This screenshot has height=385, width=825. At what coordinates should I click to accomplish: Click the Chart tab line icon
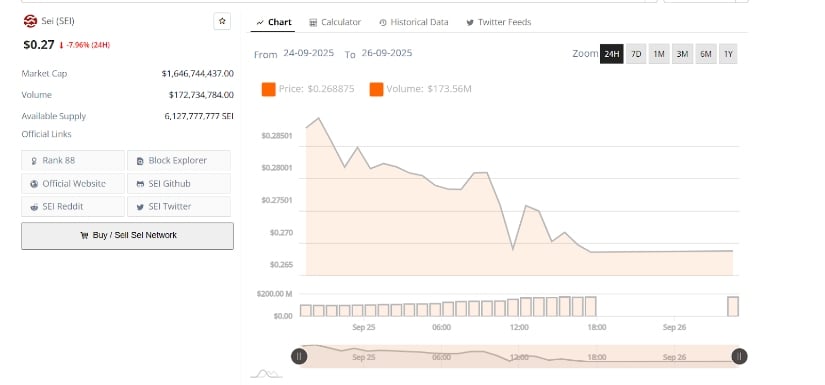260,23
